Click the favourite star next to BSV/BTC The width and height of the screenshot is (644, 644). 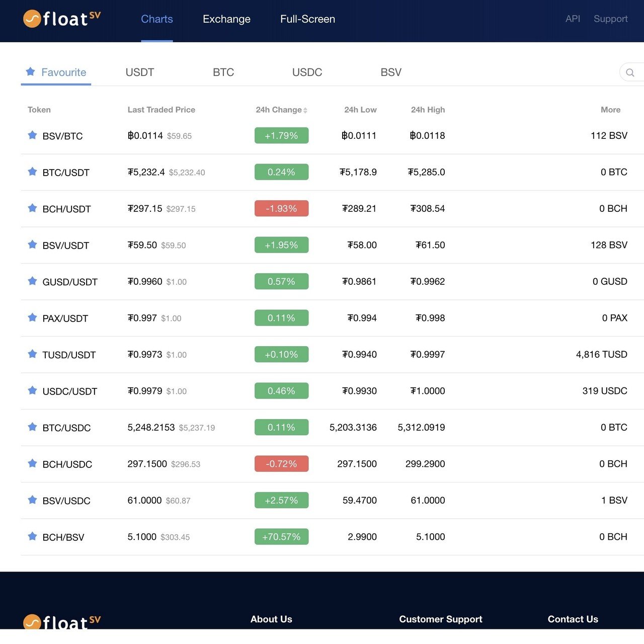pyautogui.click(x=33, y=135)
